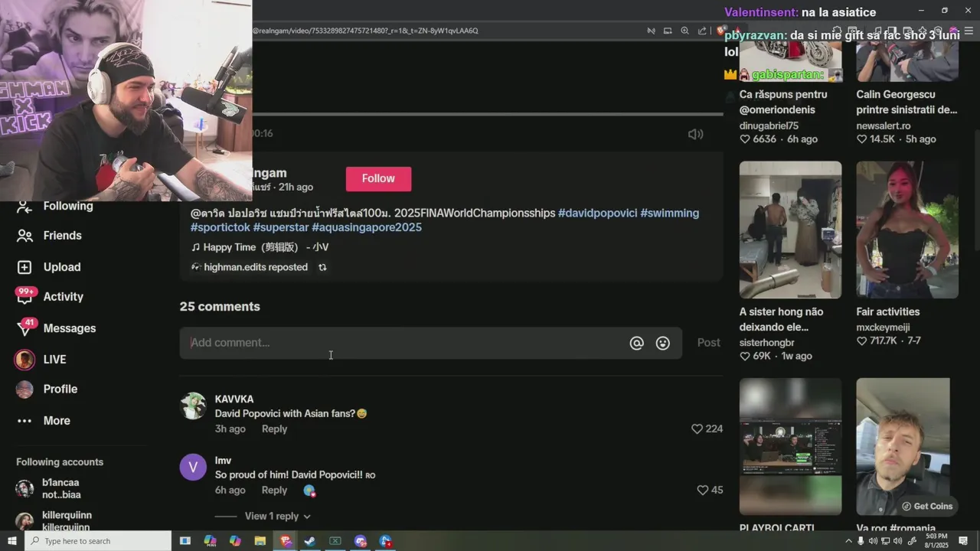The width and height of the screenshot is (980, 551).
Task: Open Excel from the taskbar
Action: 335,541
